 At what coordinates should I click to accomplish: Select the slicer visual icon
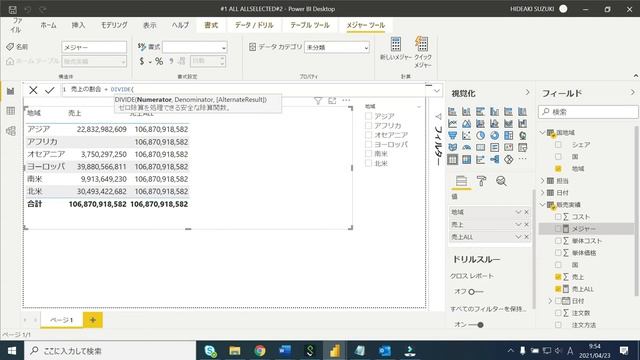pos(522,147)
